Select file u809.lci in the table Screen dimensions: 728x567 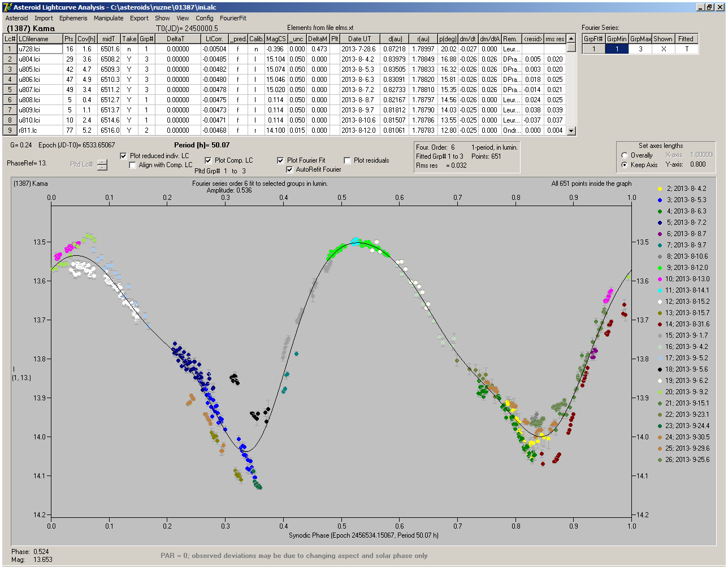click(40, 110)
